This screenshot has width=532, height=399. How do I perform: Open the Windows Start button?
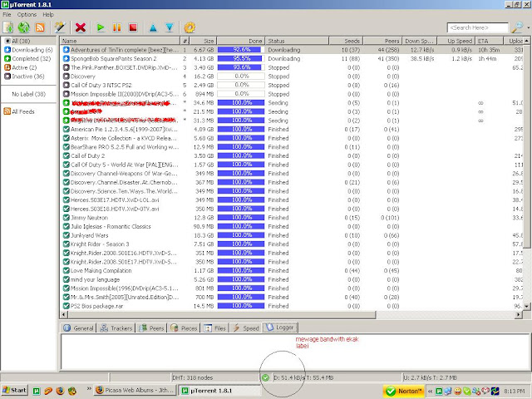point(14,391)
